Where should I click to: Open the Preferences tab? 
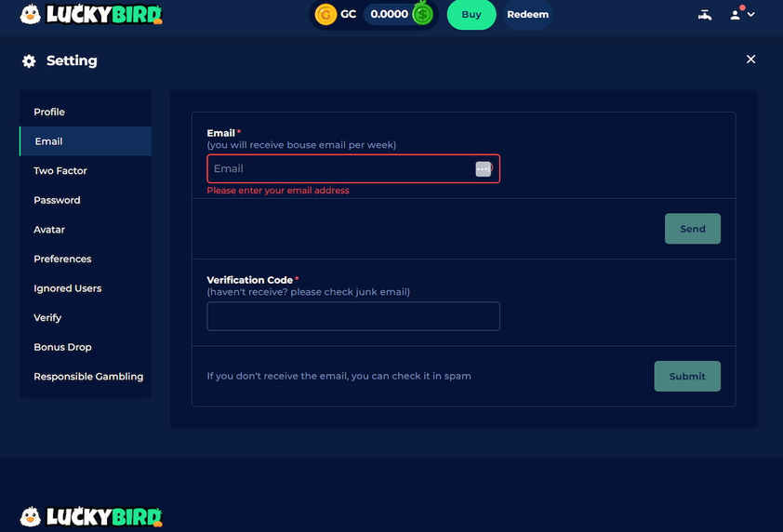point(86,259)
